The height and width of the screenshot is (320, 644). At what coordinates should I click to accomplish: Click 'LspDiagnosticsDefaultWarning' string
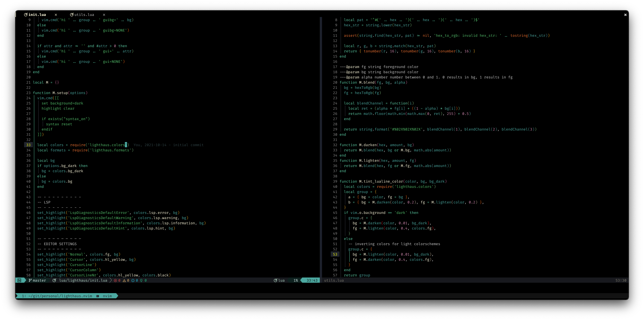[x=101, y=218]
